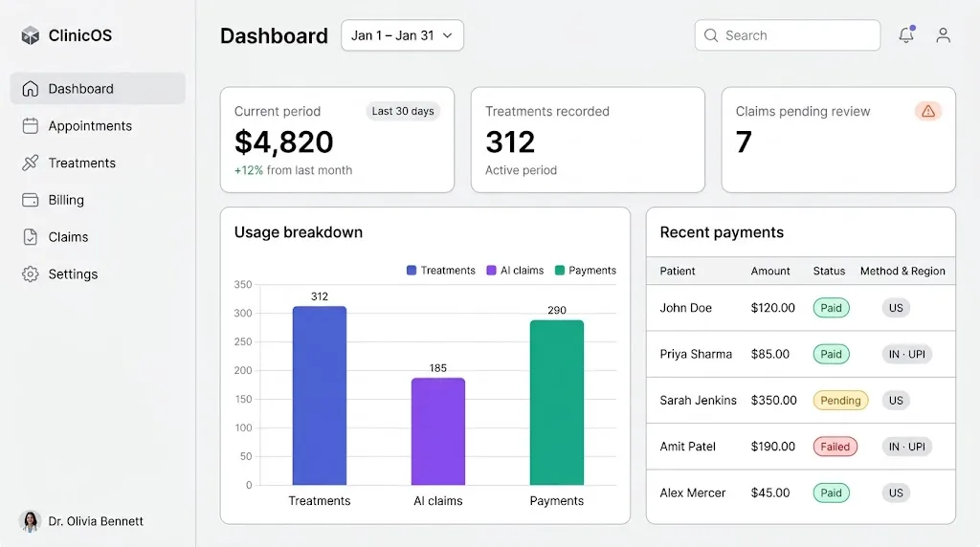Screen dimensions: 980x547
Task: Click the Settings gear icon
Action: tap(30, 274)
